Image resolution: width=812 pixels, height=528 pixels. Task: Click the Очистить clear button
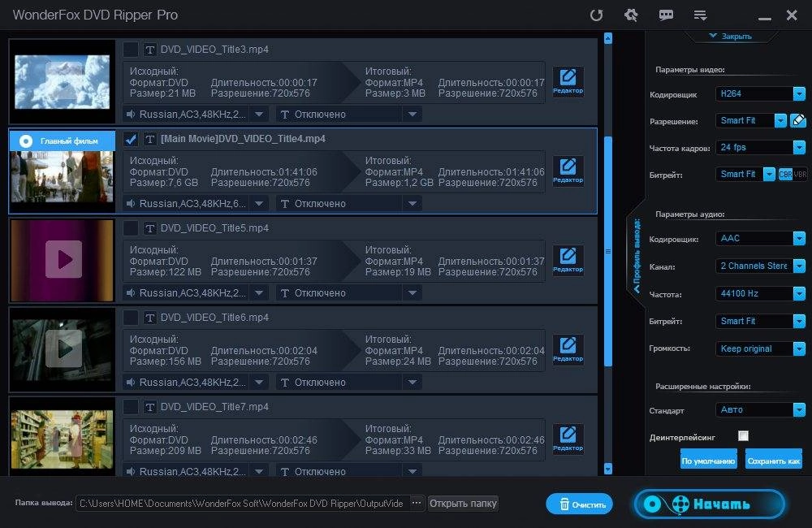[579, 504]
